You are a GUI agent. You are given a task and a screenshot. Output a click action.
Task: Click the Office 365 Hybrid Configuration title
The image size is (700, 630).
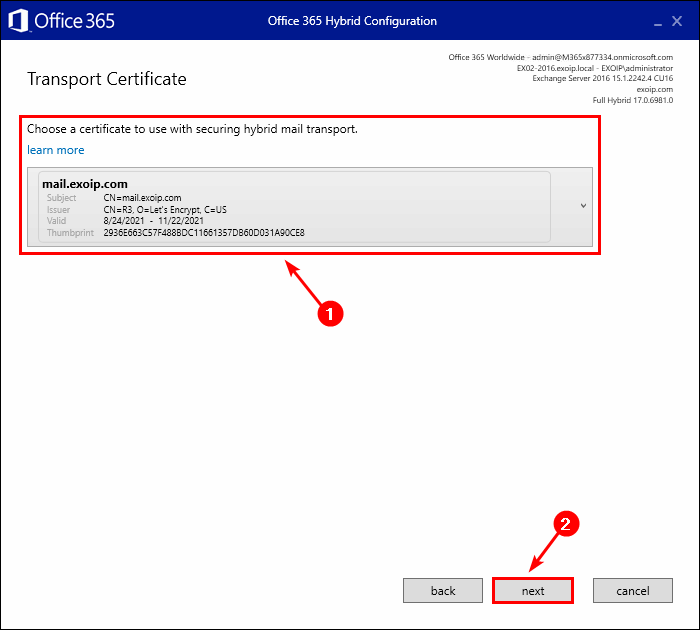[x=352, y=21]
